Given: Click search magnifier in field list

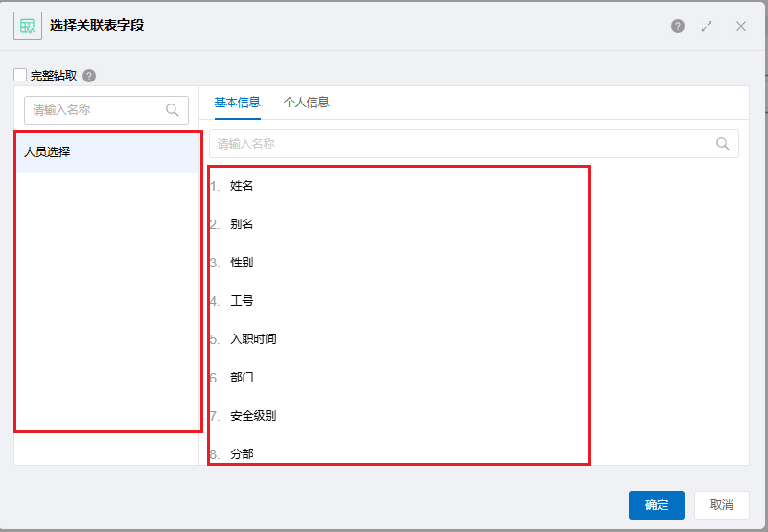Looking at the screenshot, I should click(722, 144).
